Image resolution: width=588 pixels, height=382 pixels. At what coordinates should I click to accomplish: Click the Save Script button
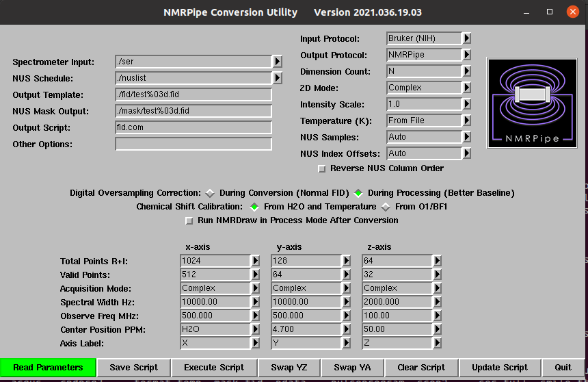pos(133,368)
